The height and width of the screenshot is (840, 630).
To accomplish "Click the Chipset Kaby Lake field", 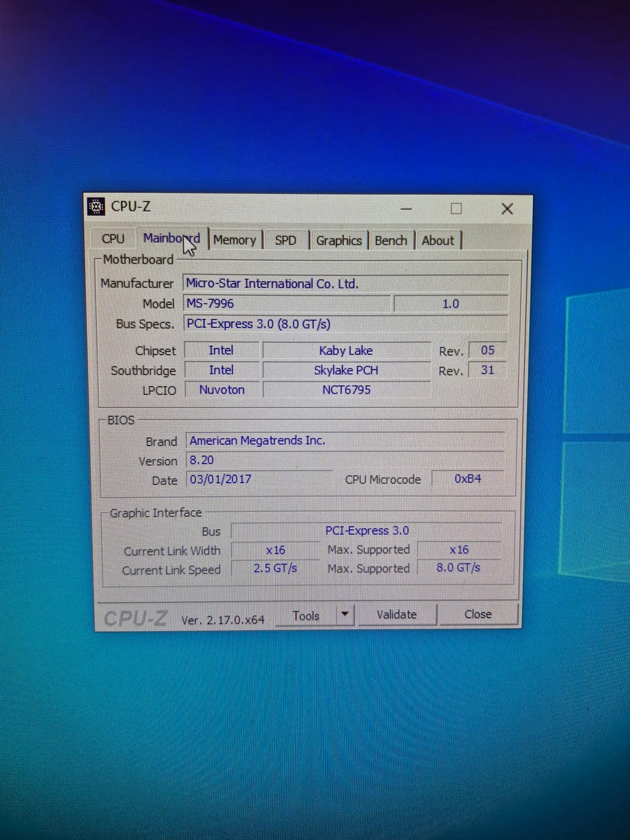I will pos(346,350).
